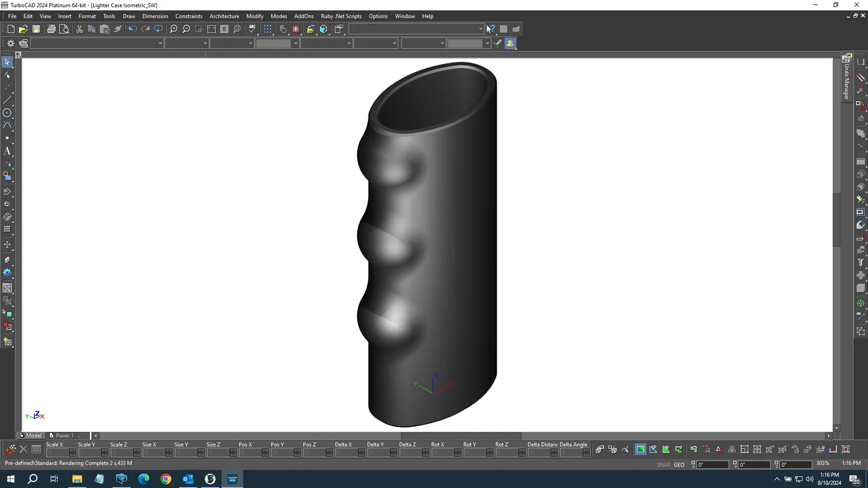Open the Ruby .Net Scripts menu
The width and height of the screenshot is (868, 488).
click(341, 16)
